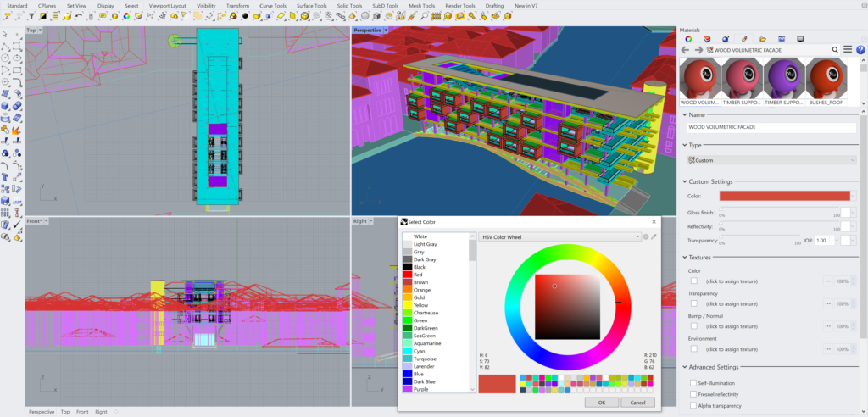The image size is (868, 417).
Task: Open Materials panel help
Action: click(860, 50)
